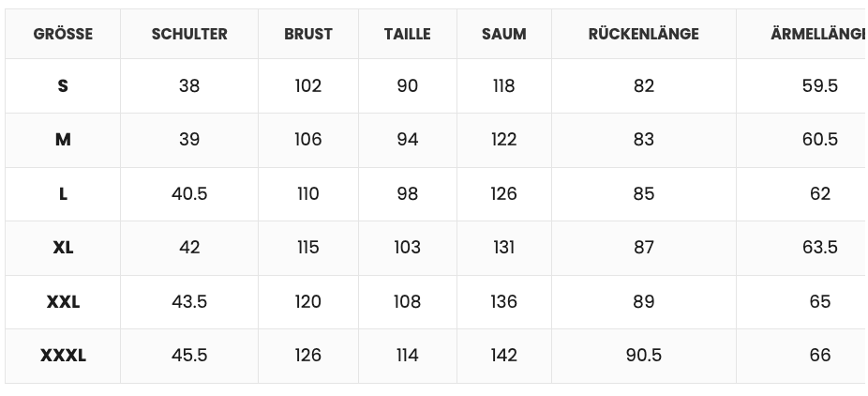Select the XXL size label
The width and height of the screenshot is (868, 396).
click(x=63, y=301)
